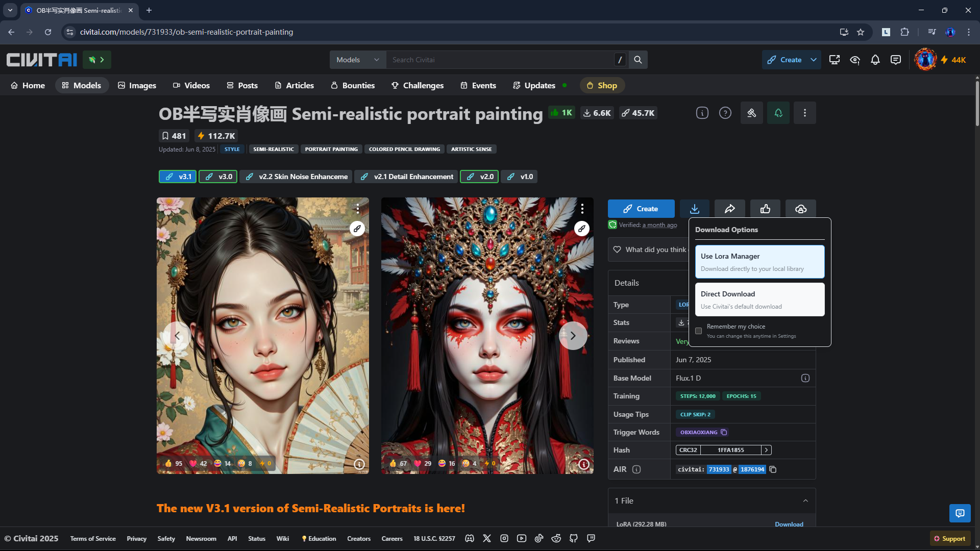Choose Use Lora Manager option
Screen dimensions: 980x551
tap(759, 262)
